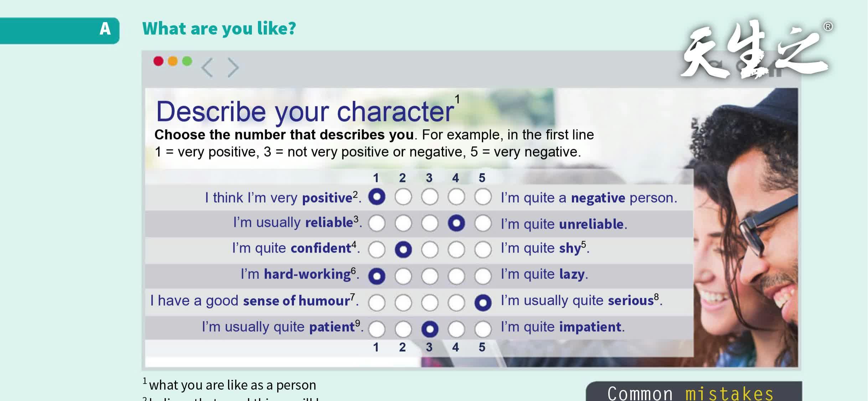
Task: Mark rating 1 for hard-working
Action: click(377, 276)
